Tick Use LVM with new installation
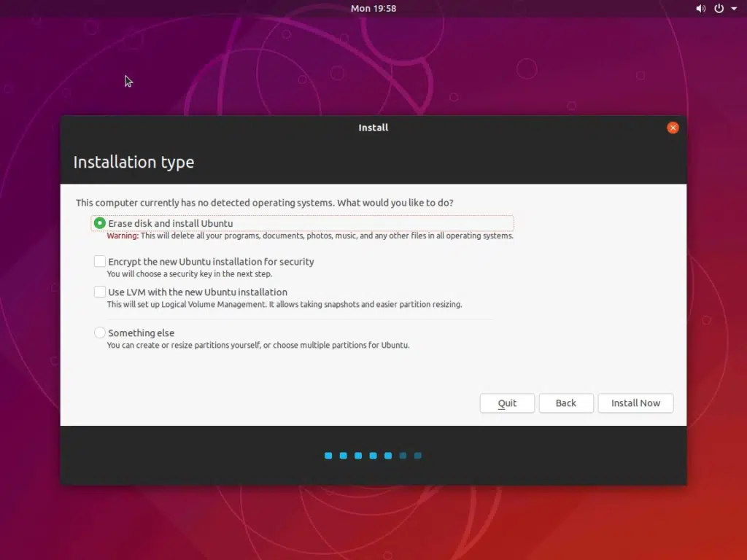 click(99, 292)
